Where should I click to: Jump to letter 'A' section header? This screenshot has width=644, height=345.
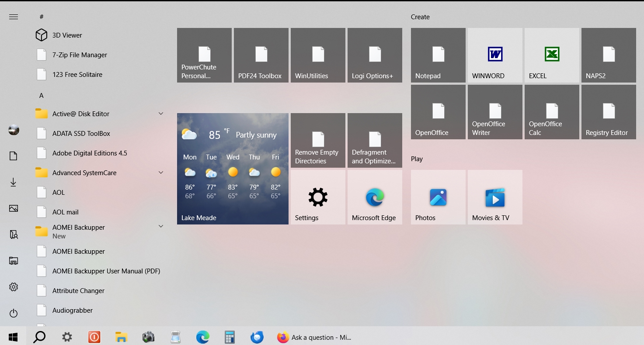coord(42,95)
